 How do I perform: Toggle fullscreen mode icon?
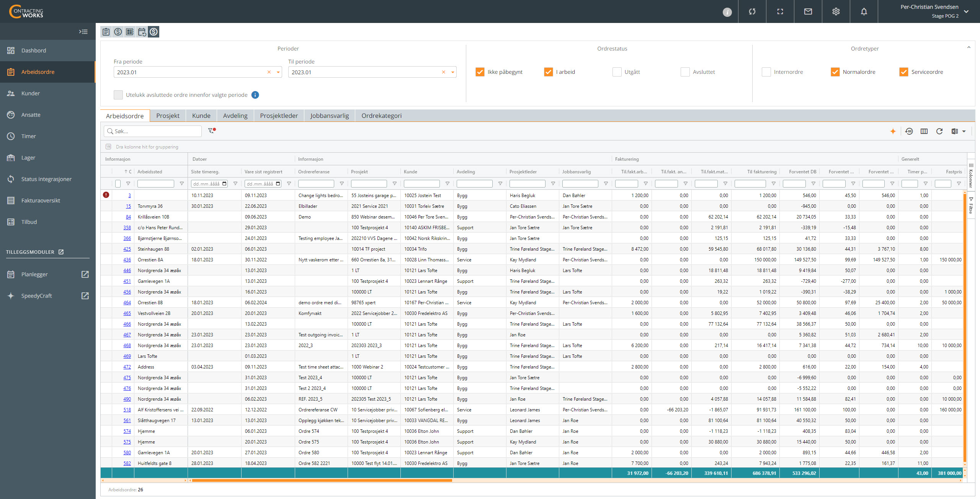click(x=780, y=11)
